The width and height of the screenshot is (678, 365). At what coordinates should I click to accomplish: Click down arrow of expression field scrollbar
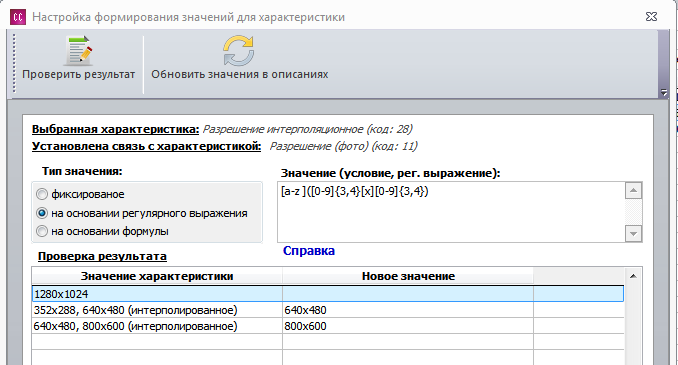click(633, 234)
